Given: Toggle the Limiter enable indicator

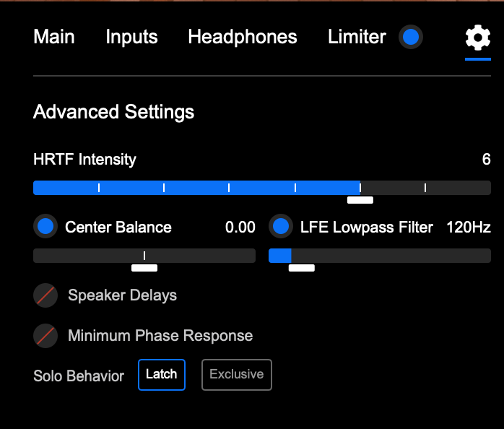Looking at the screenshot, I should pos(411,37).
